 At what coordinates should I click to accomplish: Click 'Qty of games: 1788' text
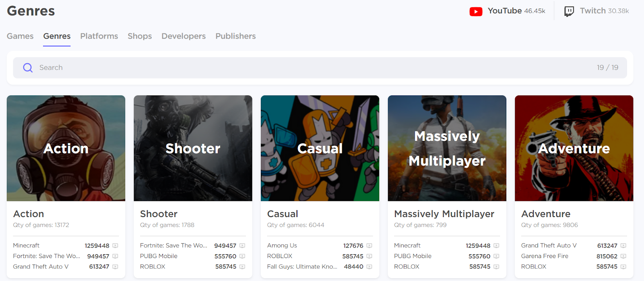[x=167, y=225]
